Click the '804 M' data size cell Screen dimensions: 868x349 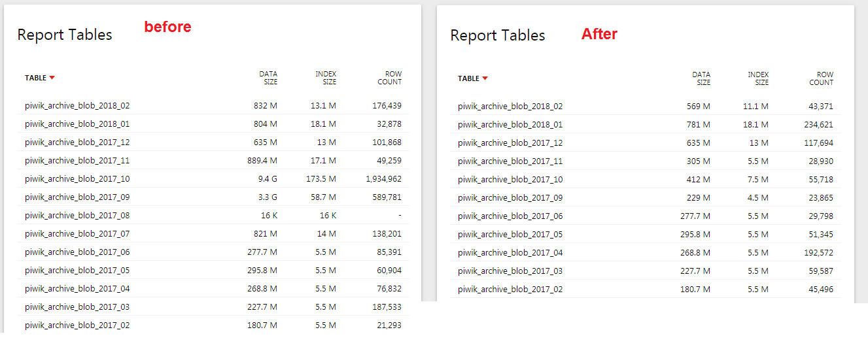(x=266, y=124)
